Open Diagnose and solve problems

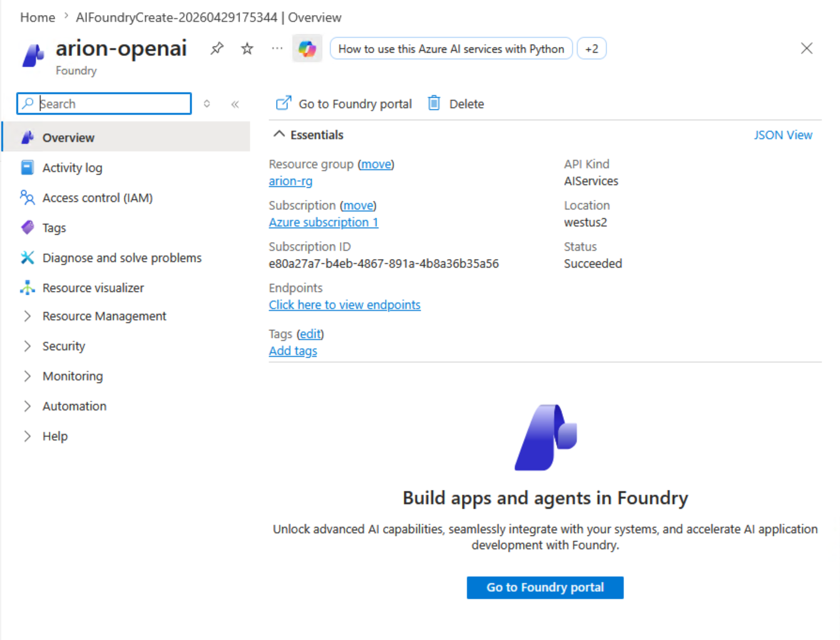pos(126,258)
